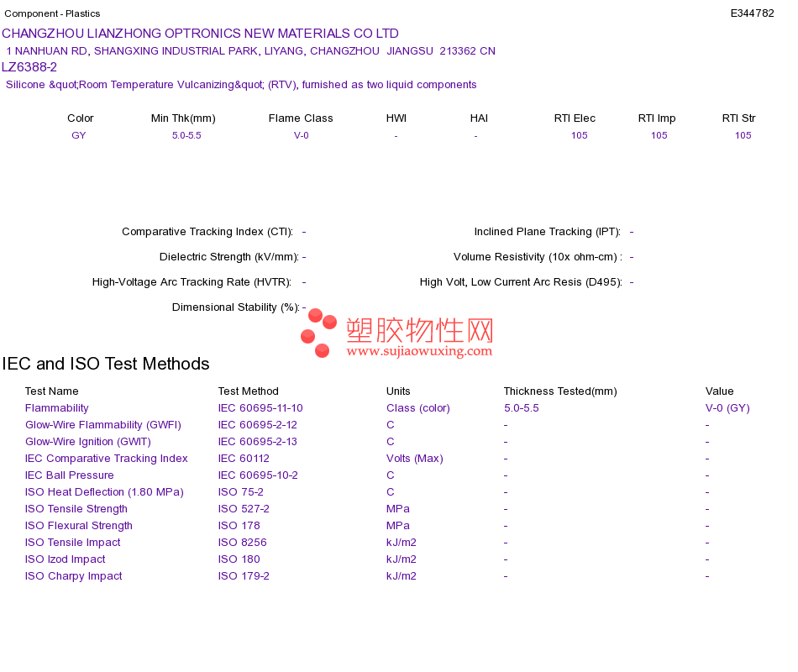Click the Test Name column header
This screenshot has width=798, height=672.
tap(51, 391)
